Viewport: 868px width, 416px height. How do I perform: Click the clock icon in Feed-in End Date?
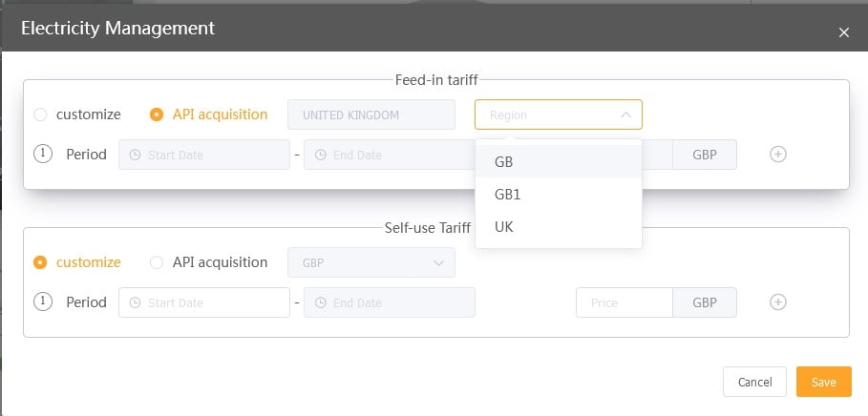pyautogui.click(x=321, y=155)
